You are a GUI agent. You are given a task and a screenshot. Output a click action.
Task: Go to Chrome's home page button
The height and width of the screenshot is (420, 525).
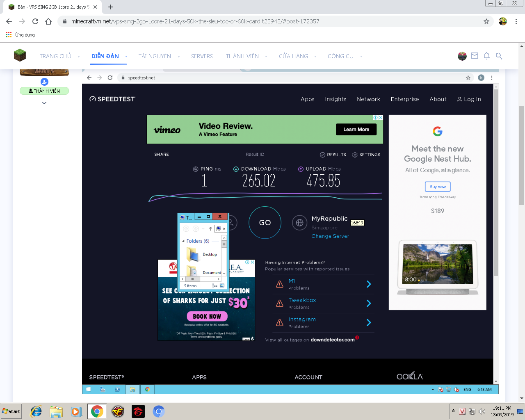tap(48, 21)
